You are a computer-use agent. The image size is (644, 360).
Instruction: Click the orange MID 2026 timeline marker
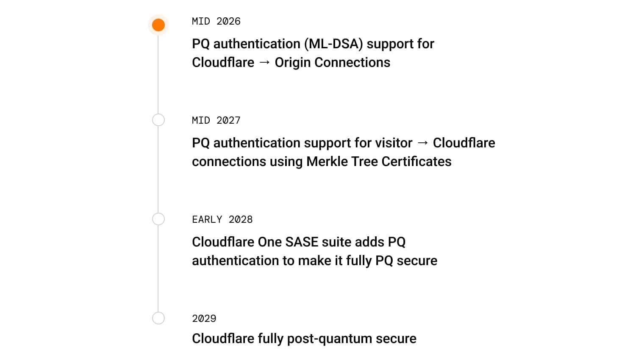158,25
